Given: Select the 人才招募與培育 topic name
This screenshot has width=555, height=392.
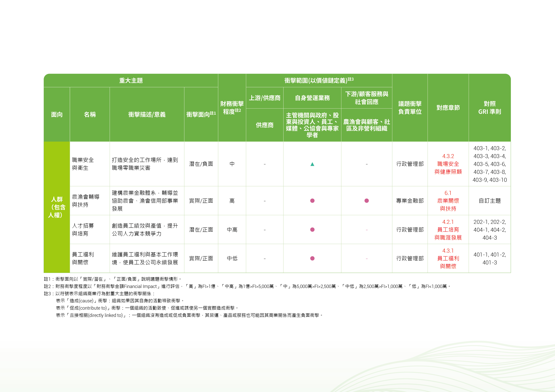Looking at the screenshot, I should pos(83,230).
